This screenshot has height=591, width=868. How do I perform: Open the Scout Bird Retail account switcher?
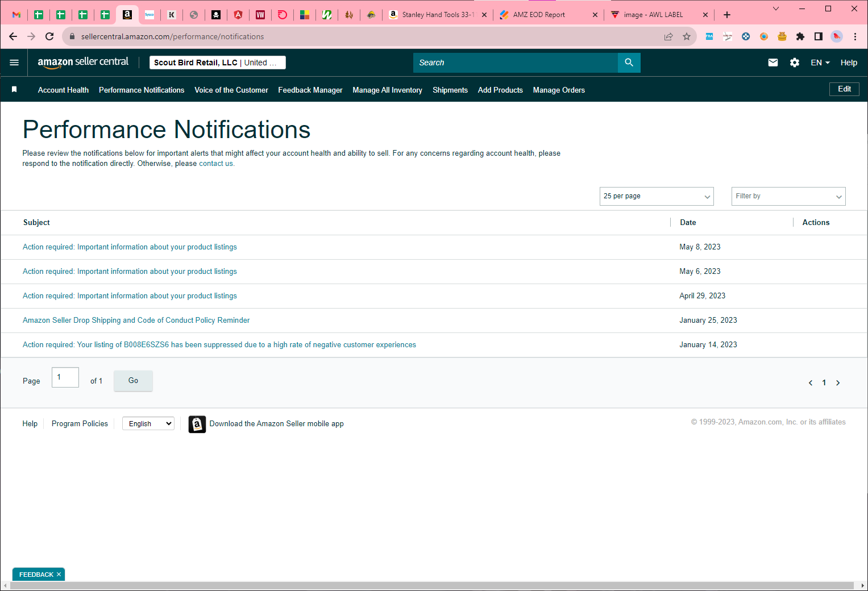[x=218, y=63]
